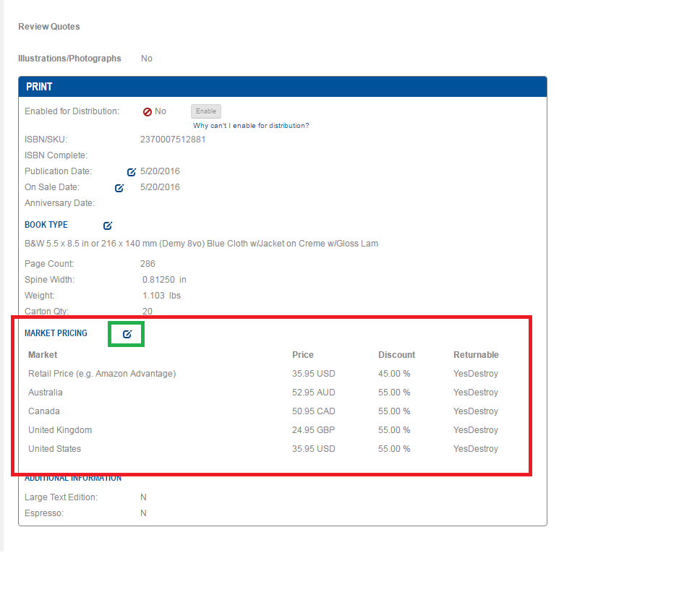The width and height of the screenshot is (700, 608).
Task: Click the Market column header
Action: pos(43,355)
